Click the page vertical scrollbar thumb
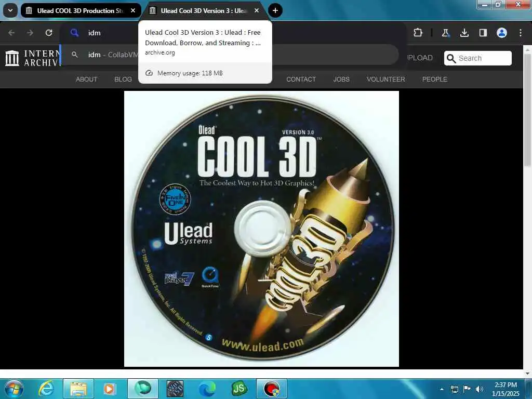Image resolution: width=532 pixels, height=399 pixels. tap(528, 110)
